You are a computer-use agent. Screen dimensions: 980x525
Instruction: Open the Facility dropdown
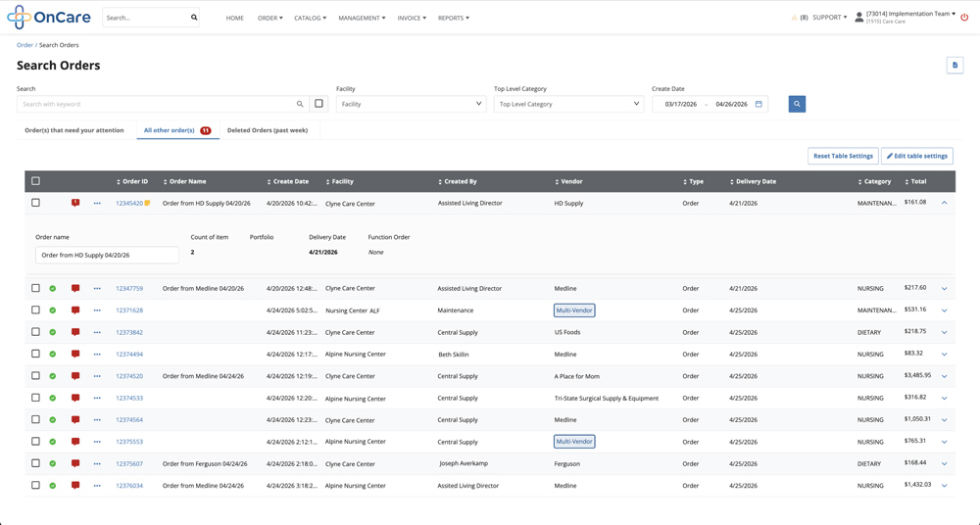[x=412, y=104]
